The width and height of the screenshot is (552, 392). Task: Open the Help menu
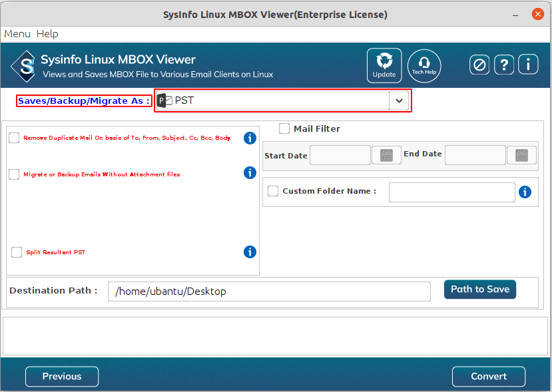pos(47,34)
